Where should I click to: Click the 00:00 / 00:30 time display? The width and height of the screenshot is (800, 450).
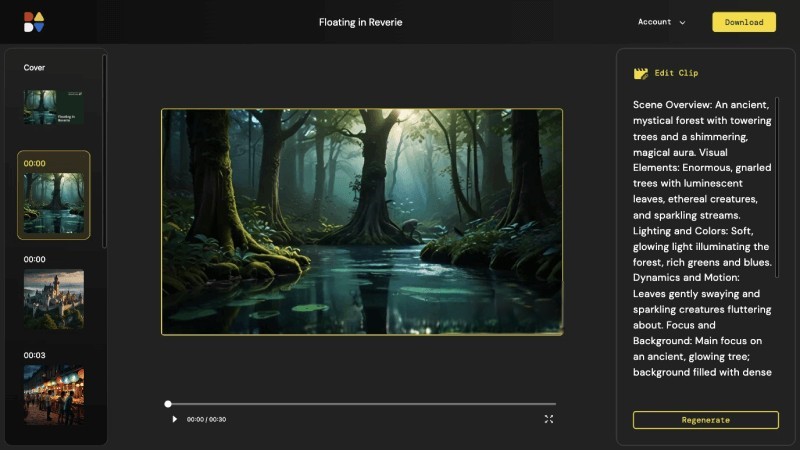pyautogui.click(x=206, y=420)
